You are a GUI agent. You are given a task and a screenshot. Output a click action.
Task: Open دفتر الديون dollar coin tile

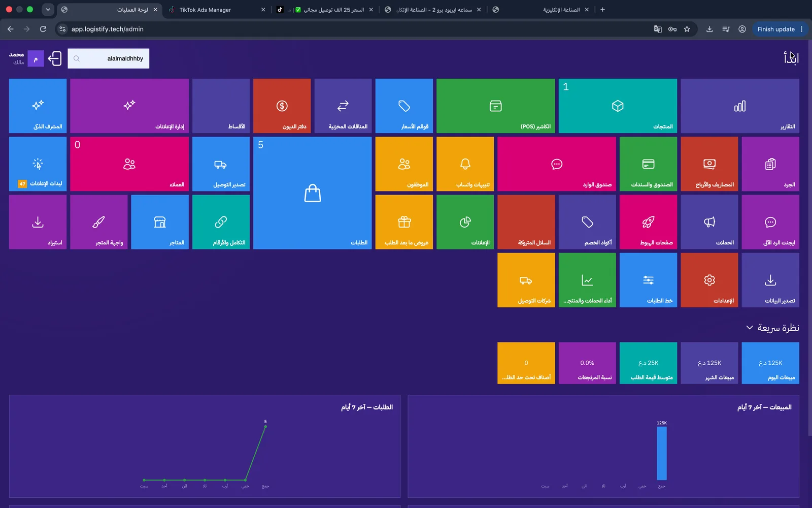282,106
